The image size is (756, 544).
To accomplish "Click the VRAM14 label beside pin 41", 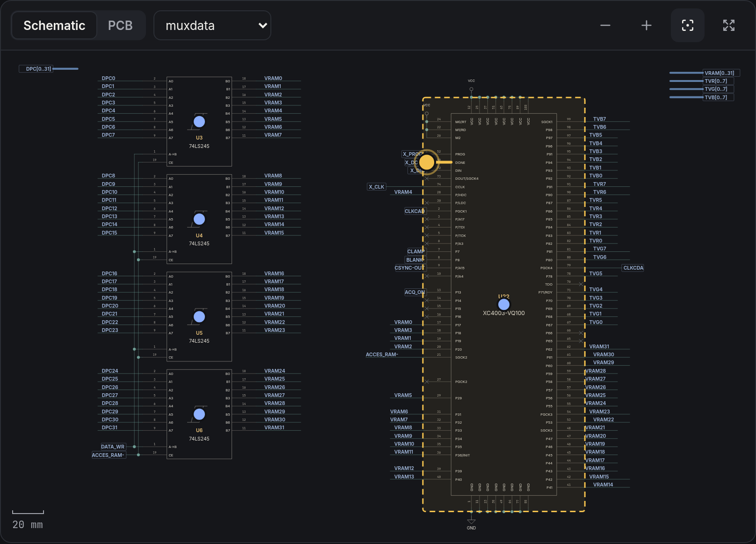I will [x=603, y=485].
